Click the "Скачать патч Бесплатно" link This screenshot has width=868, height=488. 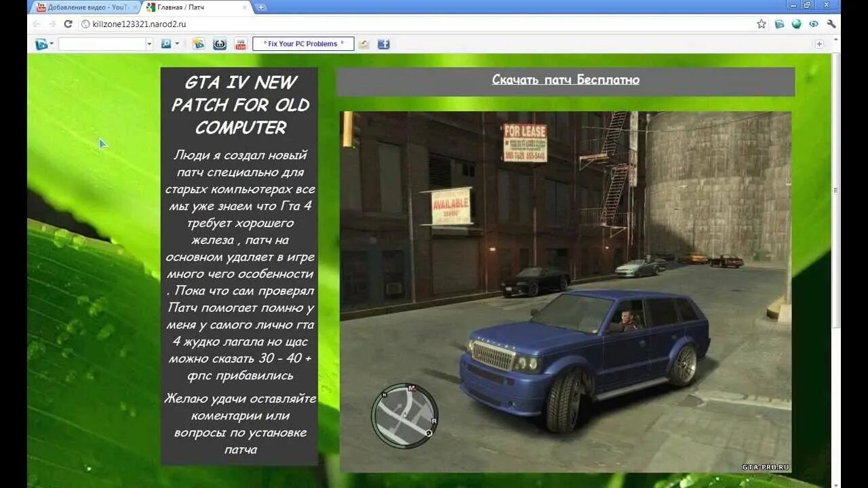tap(566, 80)
